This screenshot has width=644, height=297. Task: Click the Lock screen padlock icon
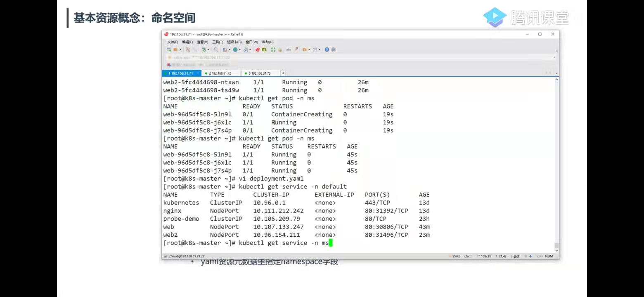coord(280,49)
